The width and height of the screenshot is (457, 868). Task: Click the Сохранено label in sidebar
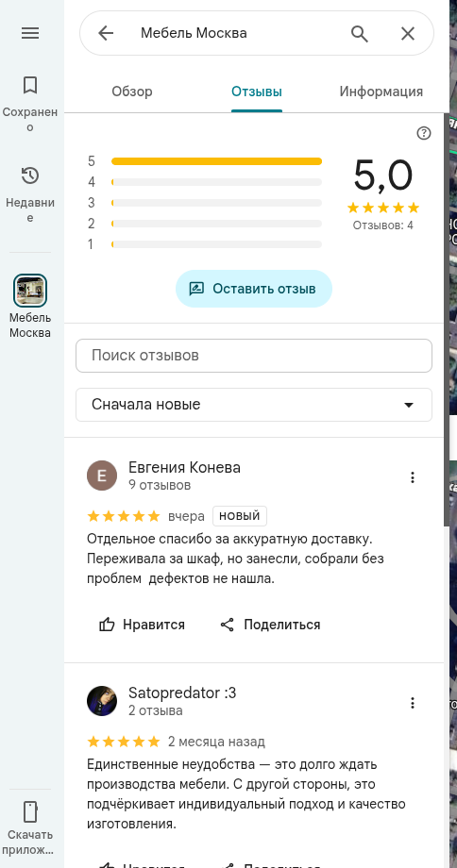coord(30,120)
